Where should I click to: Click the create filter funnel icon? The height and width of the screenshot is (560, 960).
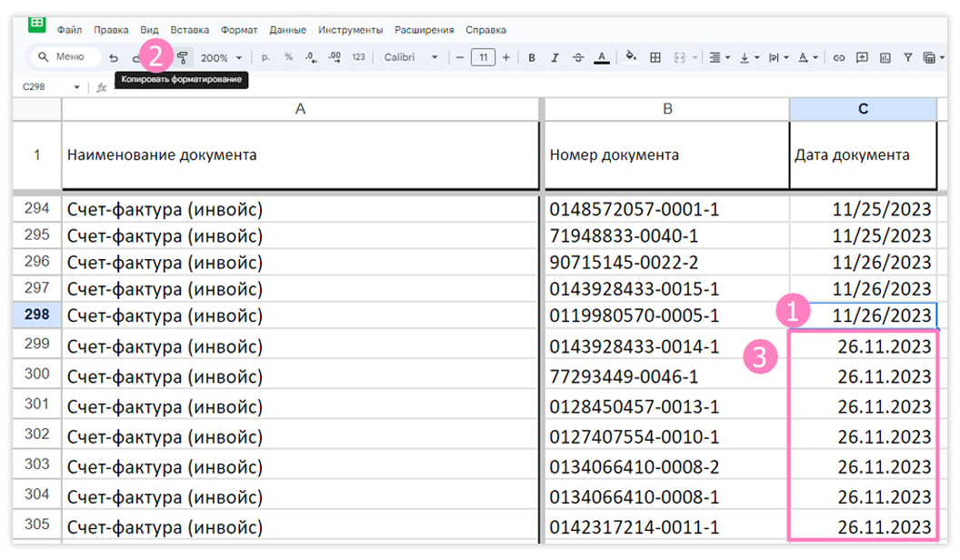pos(908,57)
